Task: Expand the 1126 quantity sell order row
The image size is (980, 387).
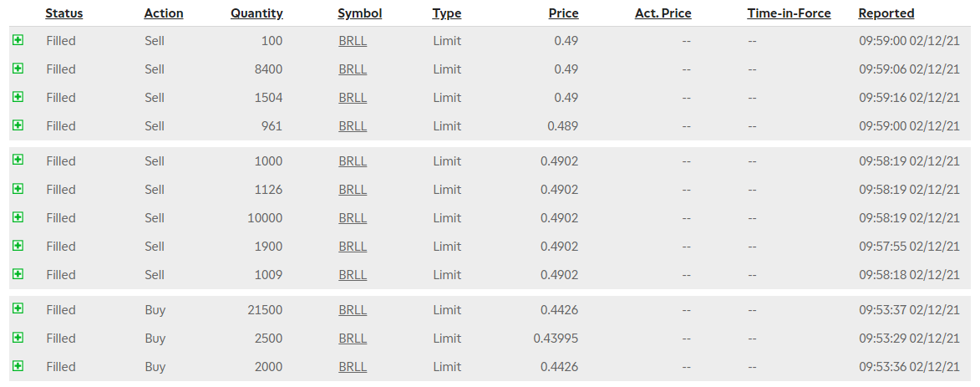Action: coord(18,189)
